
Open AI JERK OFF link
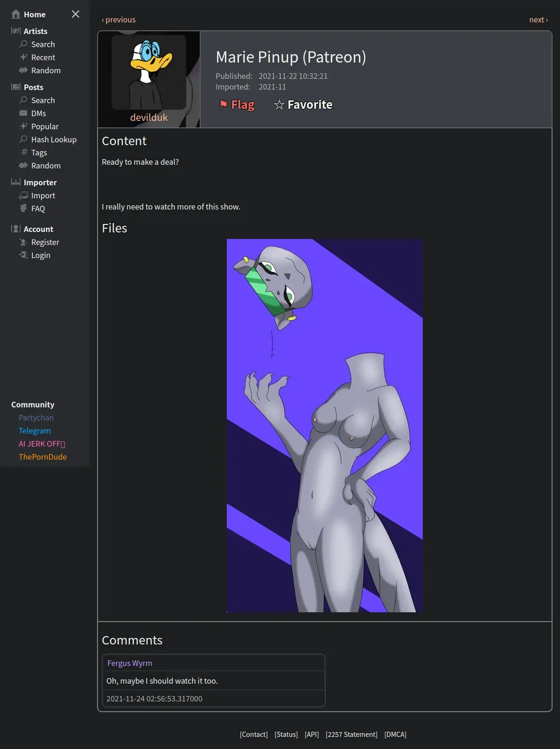[42, 444]
